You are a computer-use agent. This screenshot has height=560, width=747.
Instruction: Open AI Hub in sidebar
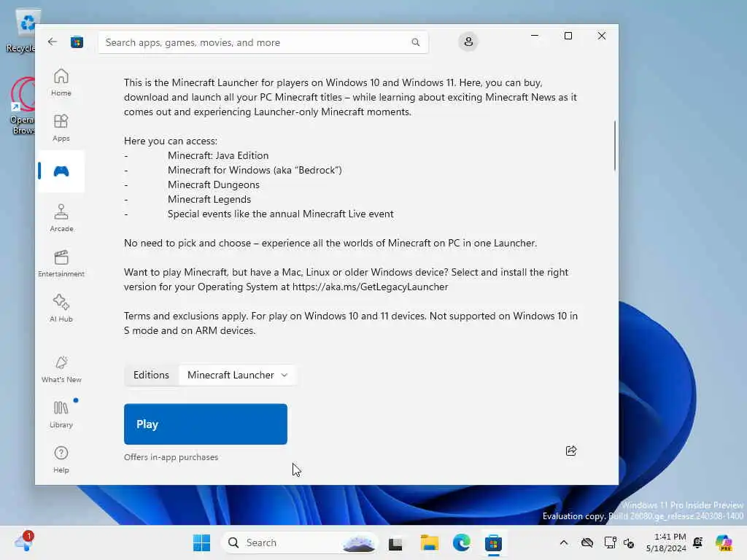61,308
